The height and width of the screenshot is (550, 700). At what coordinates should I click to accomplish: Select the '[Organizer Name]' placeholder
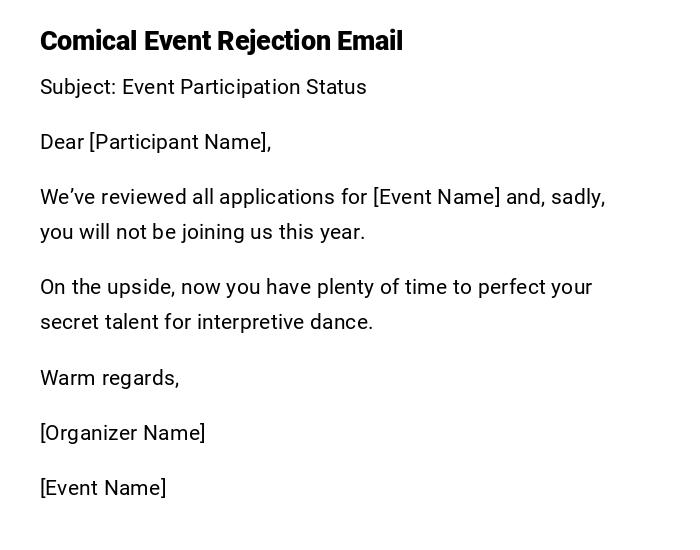[123, 433]
